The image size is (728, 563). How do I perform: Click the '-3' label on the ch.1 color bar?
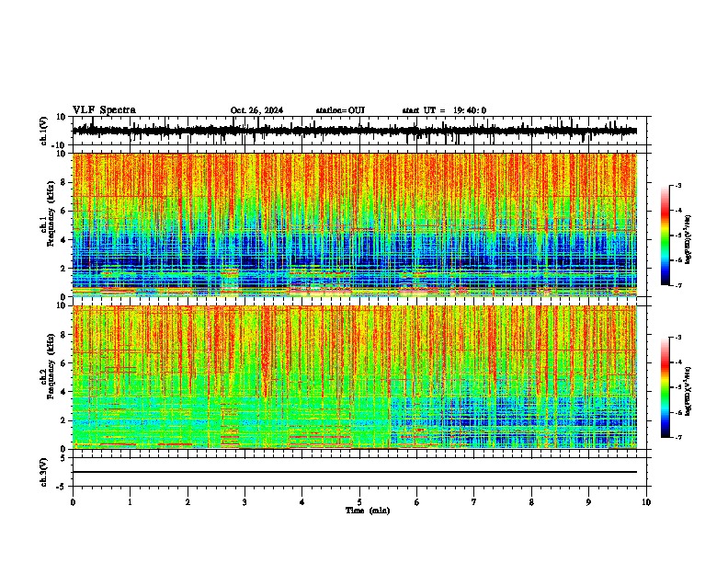tap(678, 185)
